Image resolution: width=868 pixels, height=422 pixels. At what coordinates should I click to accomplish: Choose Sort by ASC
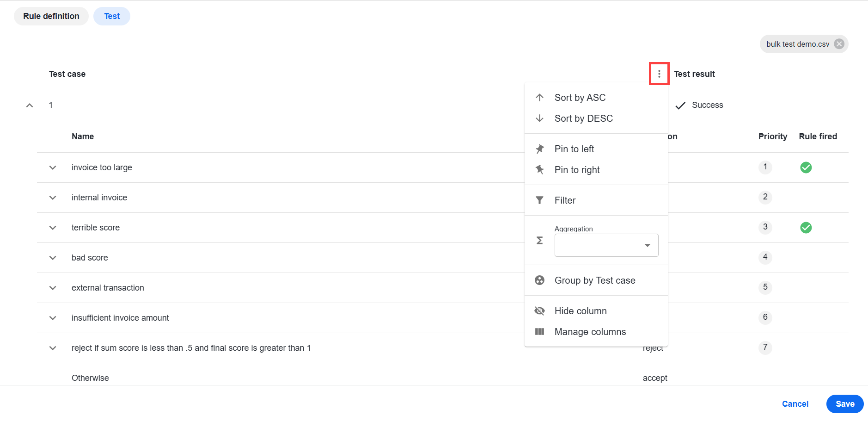pyautogui.click(x=596, y=98)
